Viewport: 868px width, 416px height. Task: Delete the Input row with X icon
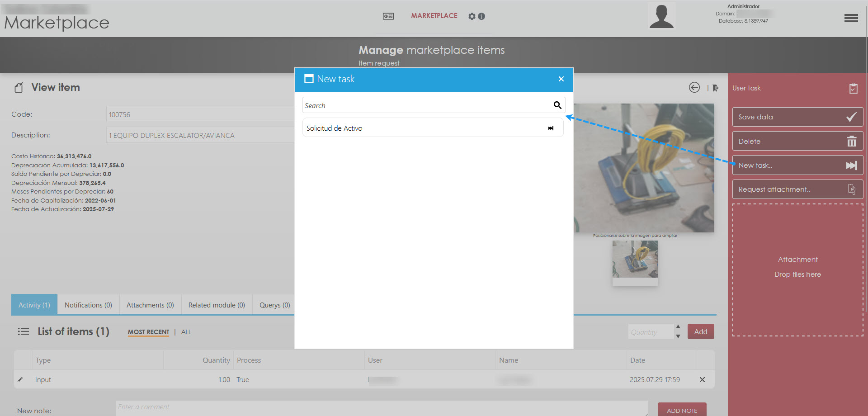click(702, 380)
